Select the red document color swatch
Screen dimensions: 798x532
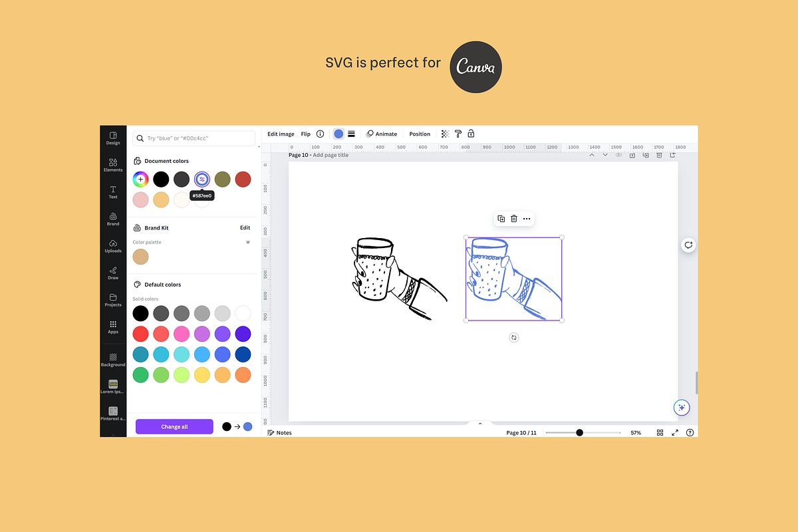pyautogui.click(x=243, y=179)
